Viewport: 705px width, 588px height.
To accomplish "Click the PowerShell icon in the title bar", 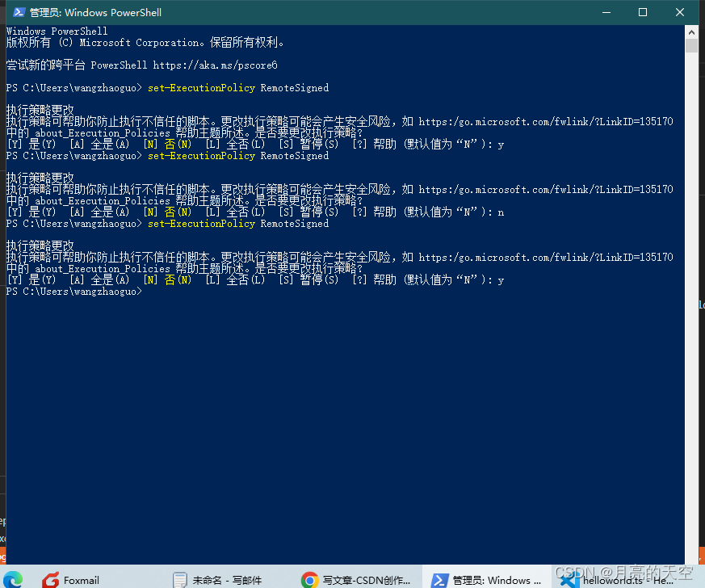I will point(19,12).
